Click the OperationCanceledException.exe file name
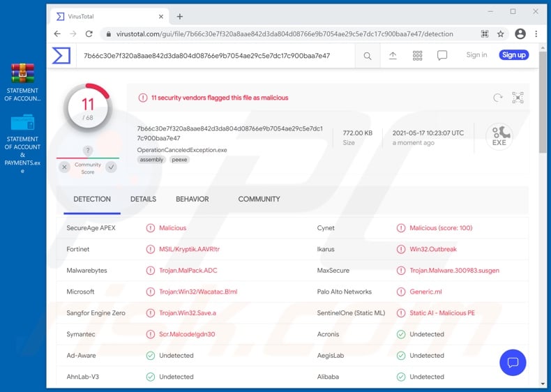Viewport: 551px width, 392px height. [182, 150]
